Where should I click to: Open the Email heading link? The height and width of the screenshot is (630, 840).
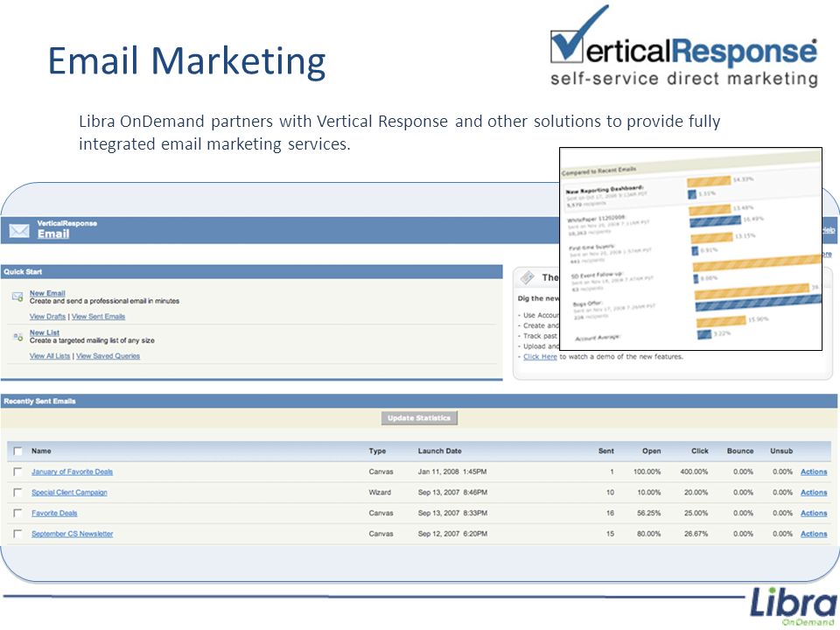(53, 234)
